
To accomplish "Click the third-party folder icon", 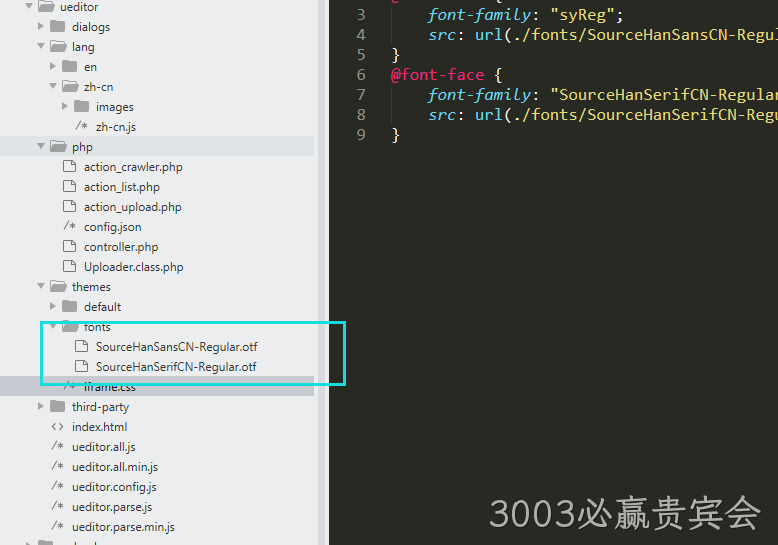I will coord(58,406).
